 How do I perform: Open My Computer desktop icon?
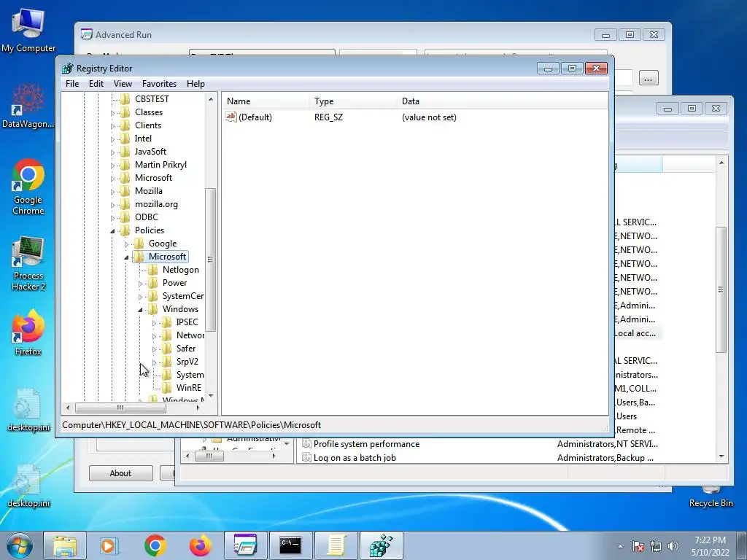click(x=28, y=31)
